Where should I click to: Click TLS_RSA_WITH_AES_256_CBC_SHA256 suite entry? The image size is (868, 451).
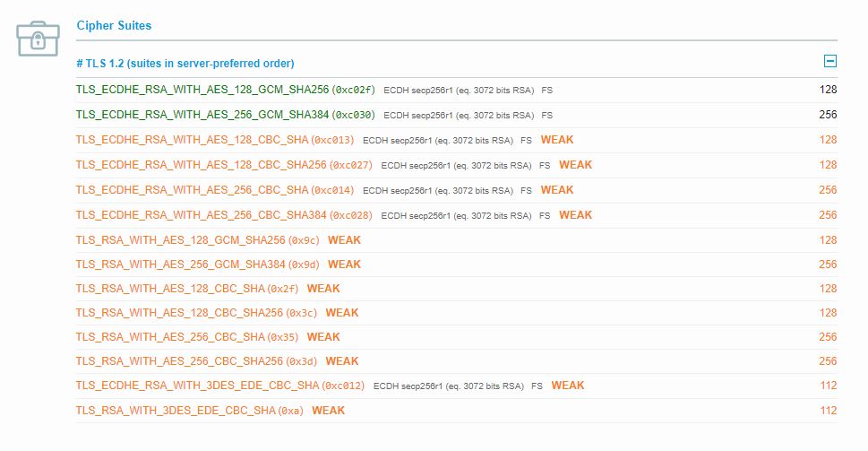(x=180, y=361)
